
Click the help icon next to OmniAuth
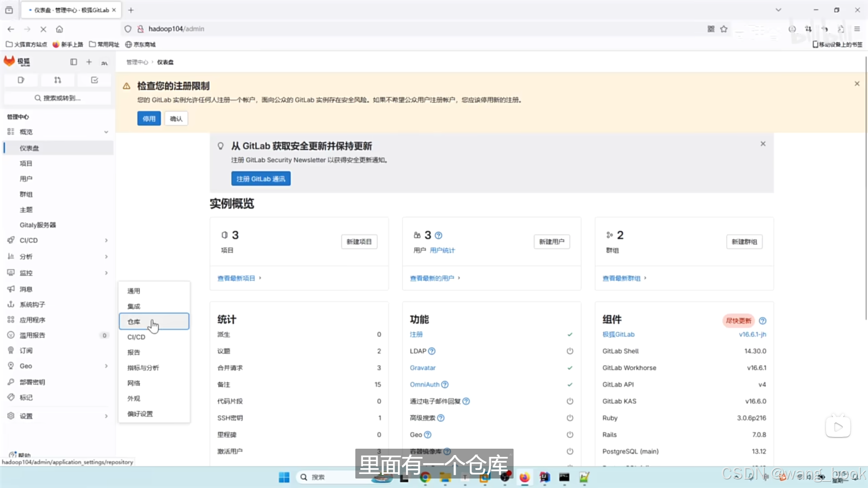tap(445, 385)
